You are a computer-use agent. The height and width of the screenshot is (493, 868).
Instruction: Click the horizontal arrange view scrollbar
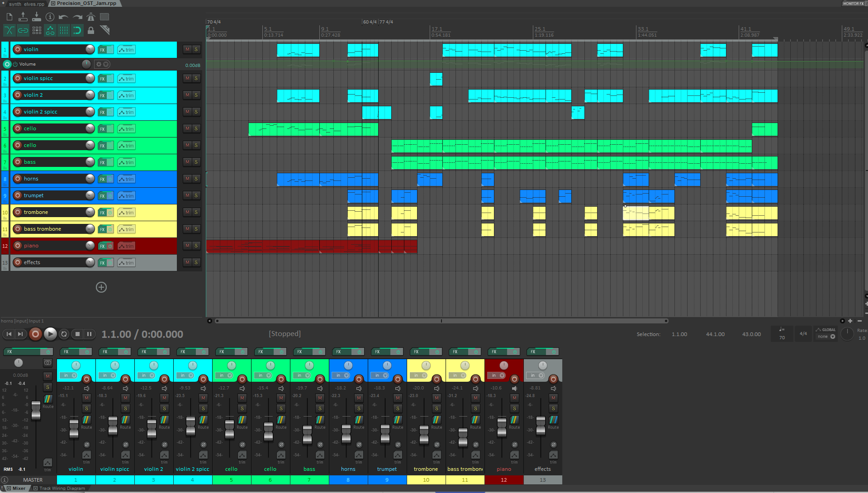tap(441, 321)
